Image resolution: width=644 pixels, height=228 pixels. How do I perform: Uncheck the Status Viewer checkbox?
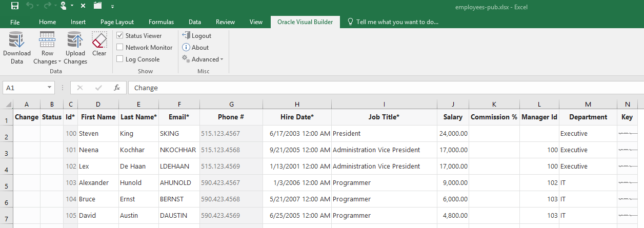[120, 36]
